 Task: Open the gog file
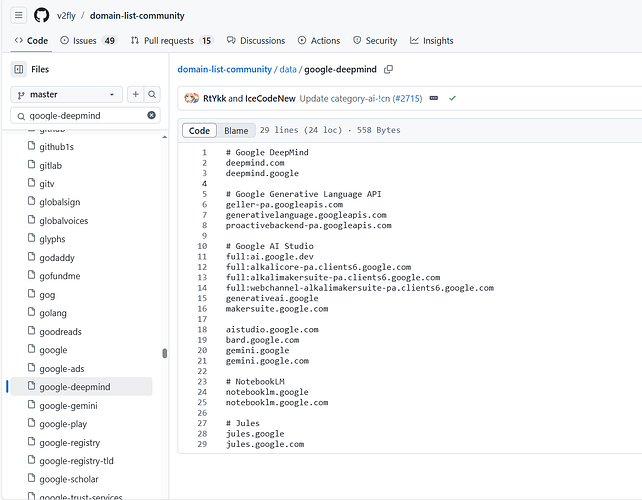click(47, 294)
